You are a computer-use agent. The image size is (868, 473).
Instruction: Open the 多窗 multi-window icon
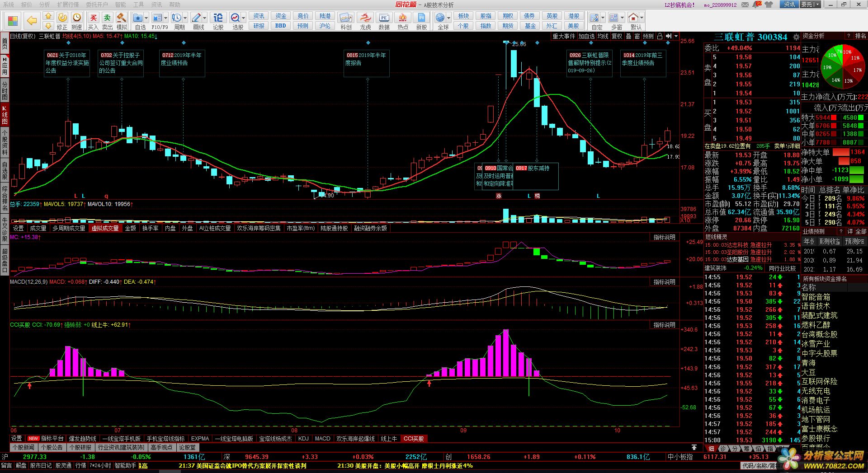pyautogui.click(x=613, y=18)
